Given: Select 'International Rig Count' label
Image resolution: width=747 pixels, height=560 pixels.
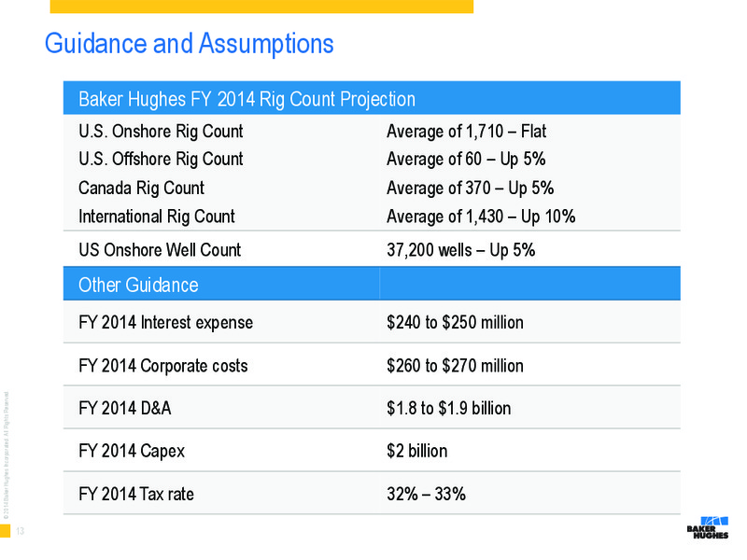Looking at the screenshot, I should coord(157,217).
